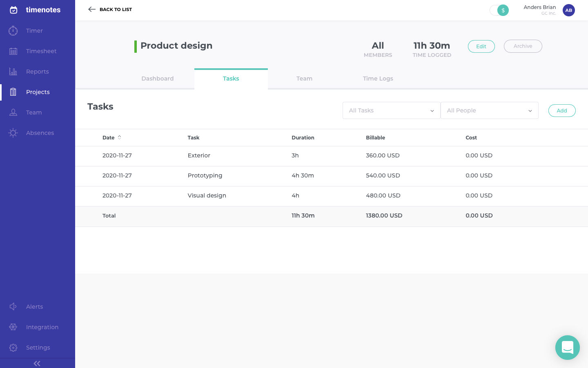588x368 pixels.
Task: Click the Visual design task name
Action: pyautogui.click(x=207, y=195)
